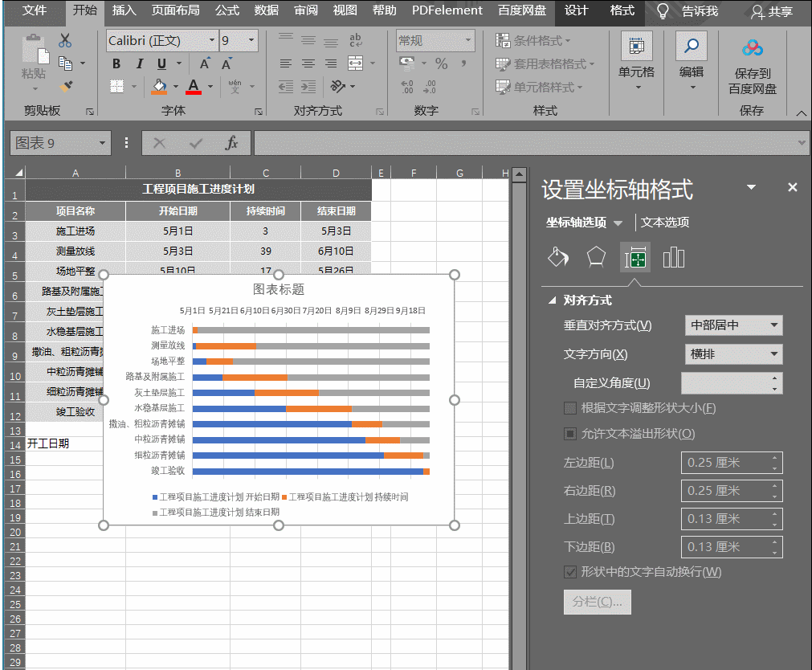Click the text orientation icon

pos(337,86)
